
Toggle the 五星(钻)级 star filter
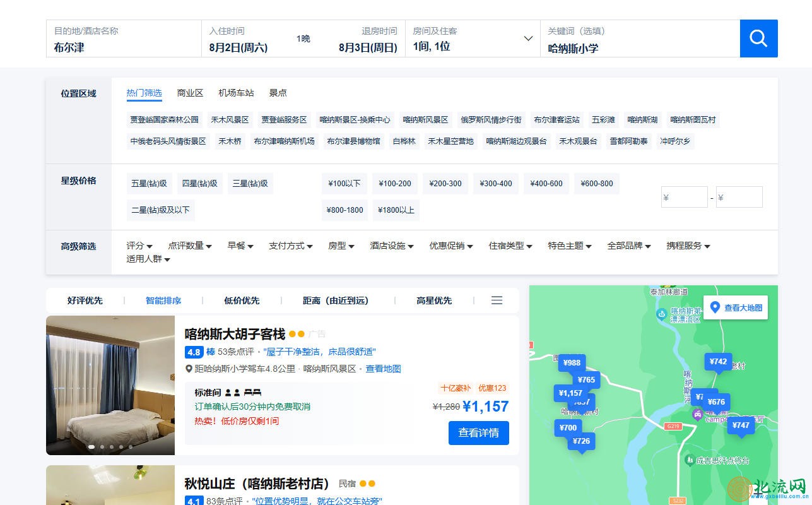pos(150,184)
